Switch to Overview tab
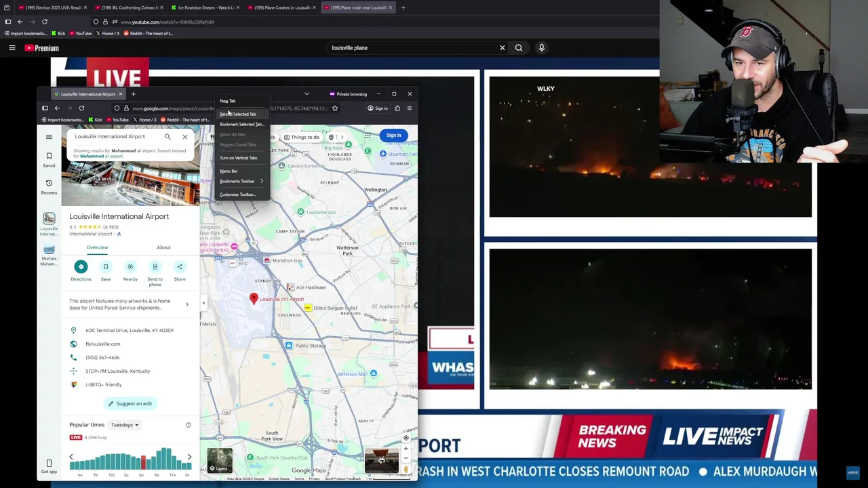This screenshot has width=868, height=488. coord(97,247)
